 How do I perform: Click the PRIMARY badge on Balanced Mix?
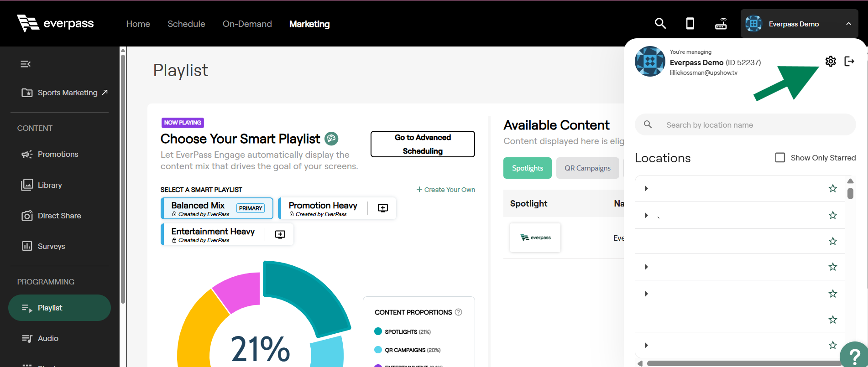click(251, 208)
